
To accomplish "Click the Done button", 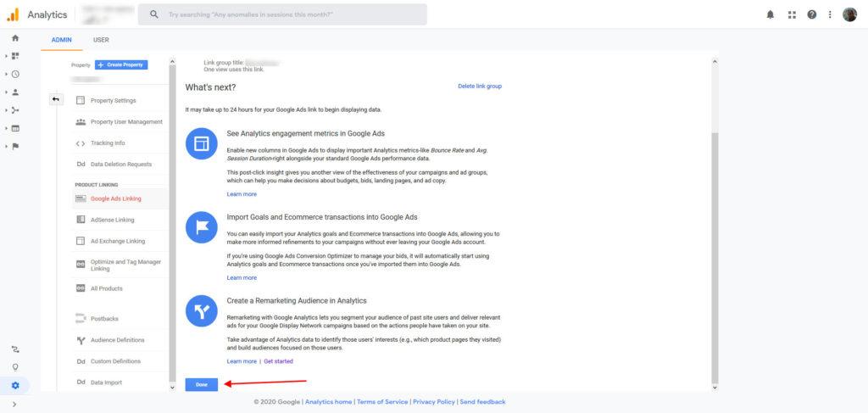I will [202, 385].
